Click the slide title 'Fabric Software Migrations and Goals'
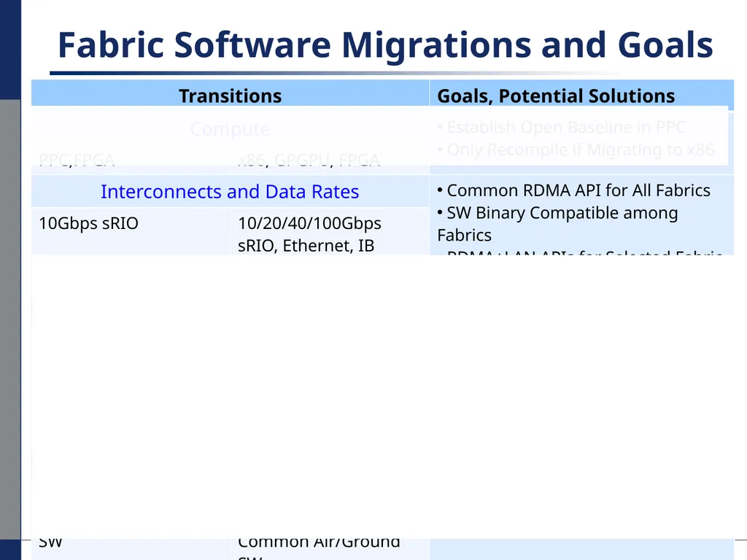 click(385, 44)
